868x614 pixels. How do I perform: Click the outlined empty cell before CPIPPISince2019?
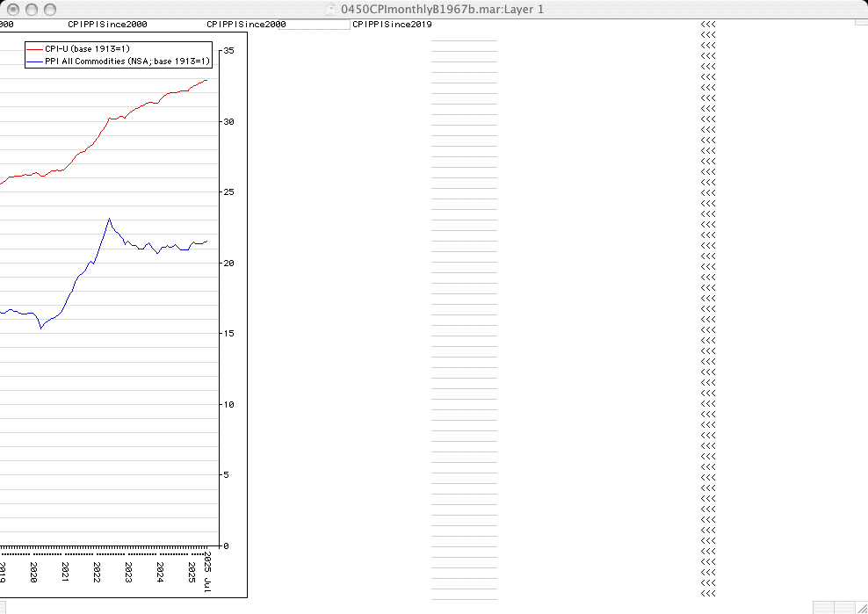[x=318, y=25]
